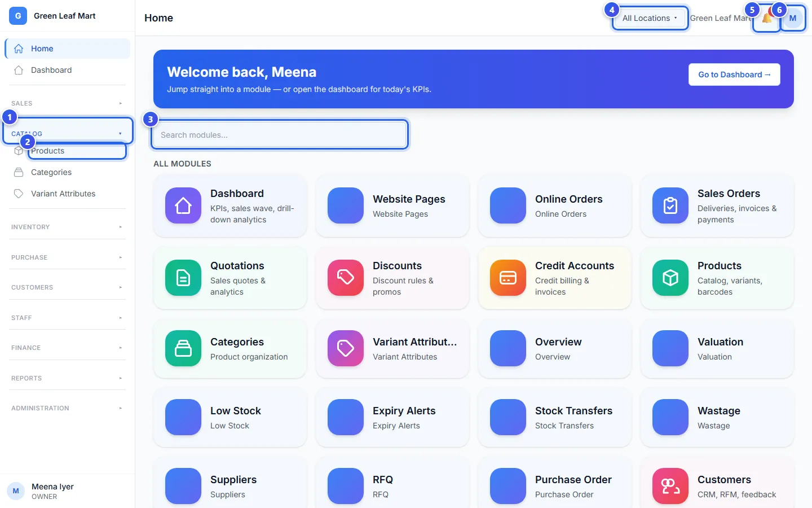
Task: Click the Quotations document icon
Action: coord(183,278)
